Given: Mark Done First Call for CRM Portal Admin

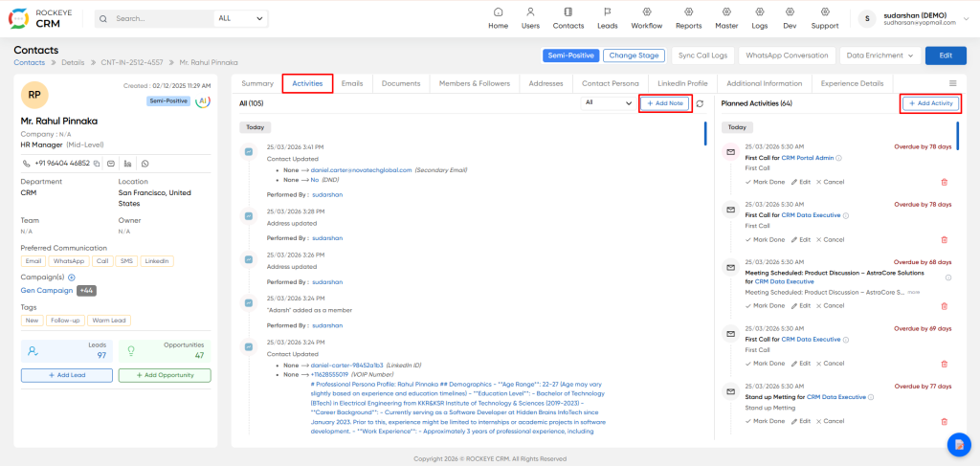Looking at the screenshot, I should point(765,182).
